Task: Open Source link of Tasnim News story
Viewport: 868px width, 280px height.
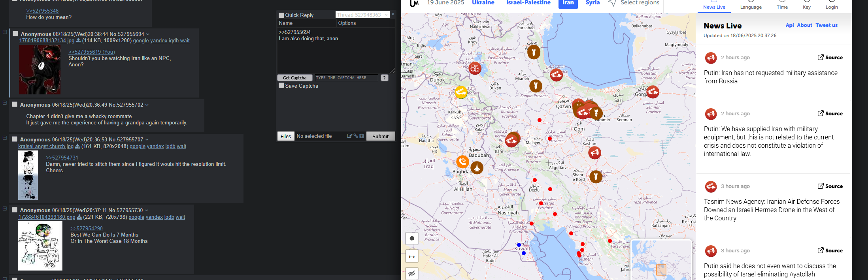Action: [x=830, y=186]
